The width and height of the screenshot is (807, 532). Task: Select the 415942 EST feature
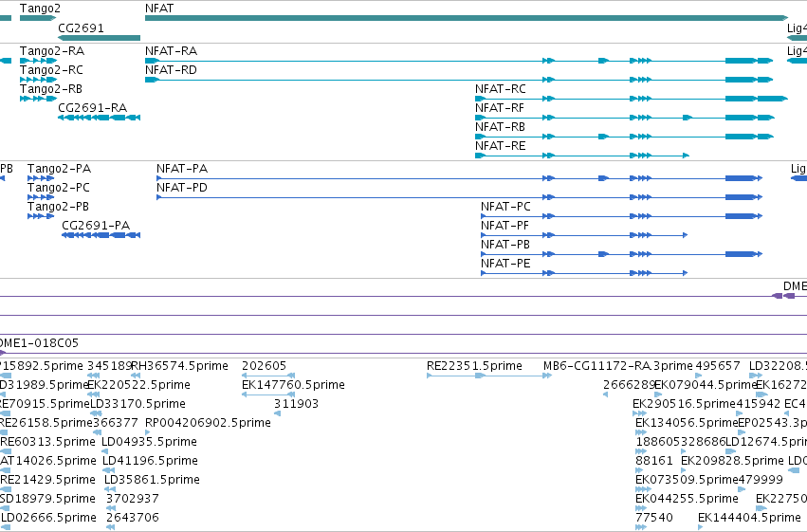click(x=740, y=413)
